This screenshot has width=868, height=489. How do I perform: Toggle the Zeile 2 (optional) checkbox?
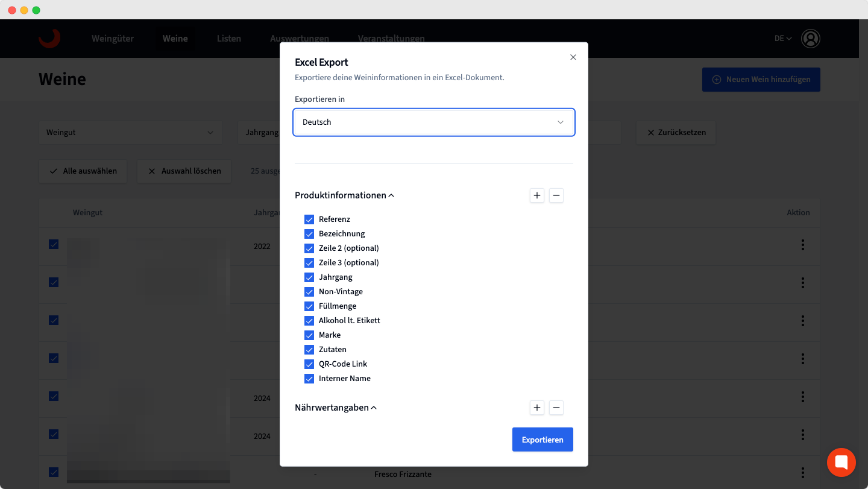(x=309, y=248)
